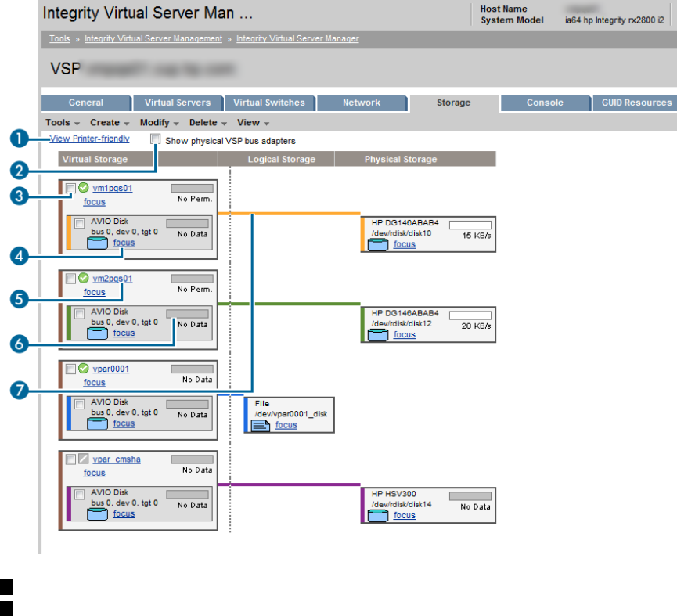Go to the Console tab
The width and height of the screenshot is (677, 616).
[x=544, y=103]
